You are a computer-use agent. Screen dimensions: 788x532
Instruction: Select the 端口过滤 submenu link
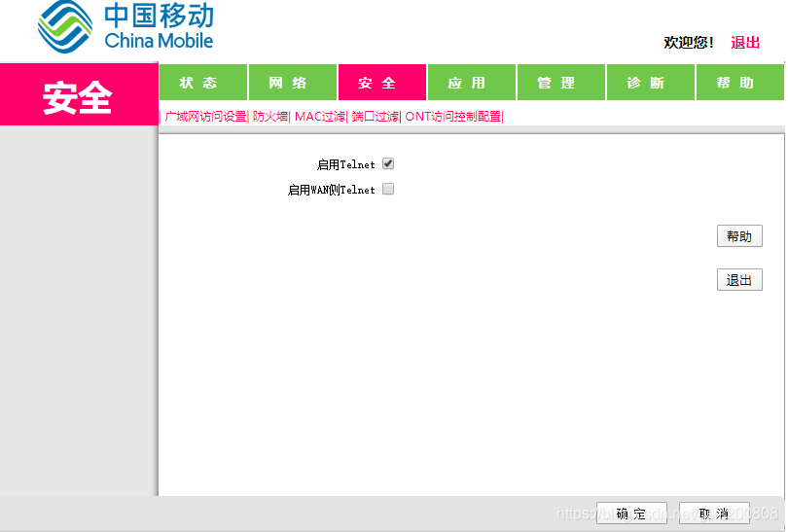pyautogui.click(x=376, y=117)
